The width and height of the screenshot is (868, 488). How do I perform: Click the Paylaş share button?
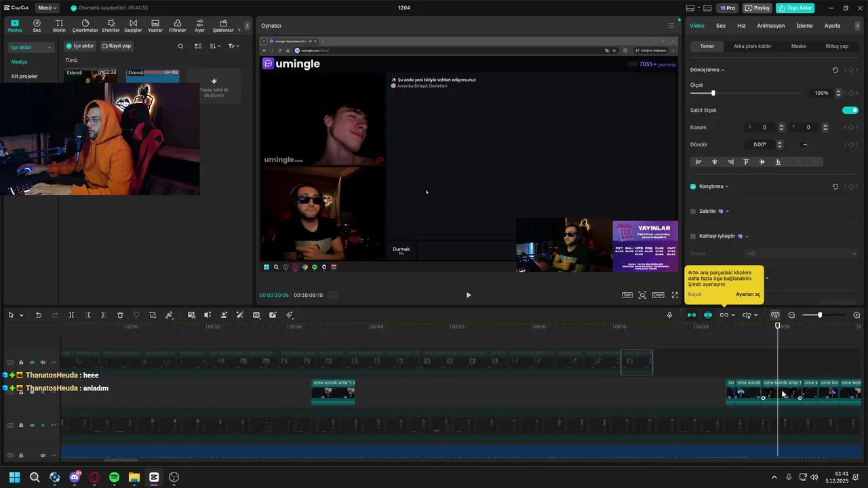pyautogui.click(x=757, y=8)
